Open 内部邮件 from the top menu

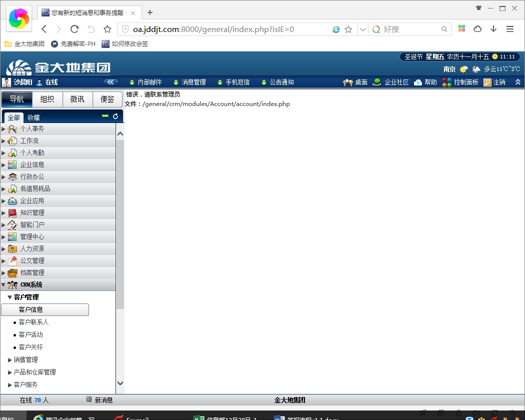click(x=145, y=82)
